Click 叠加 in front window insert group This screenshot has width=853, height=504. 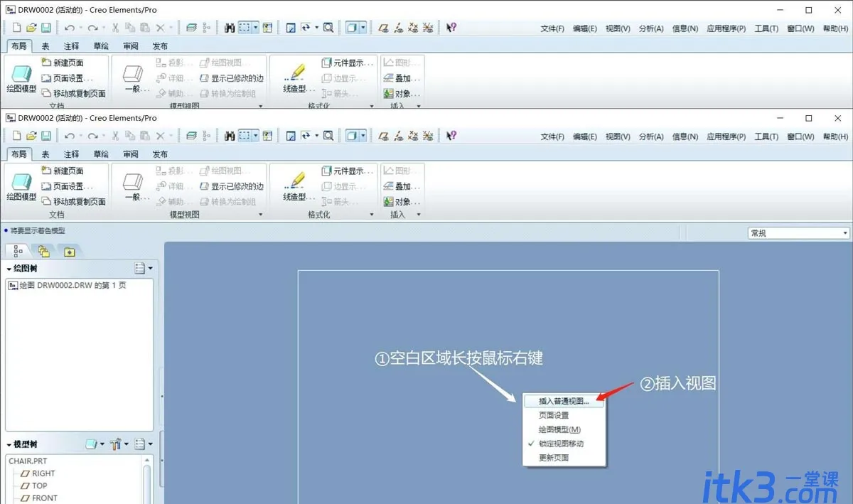coord(402,186)
